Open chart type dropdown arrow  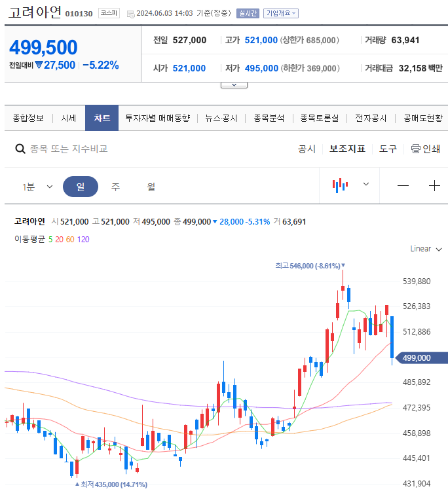366,184
